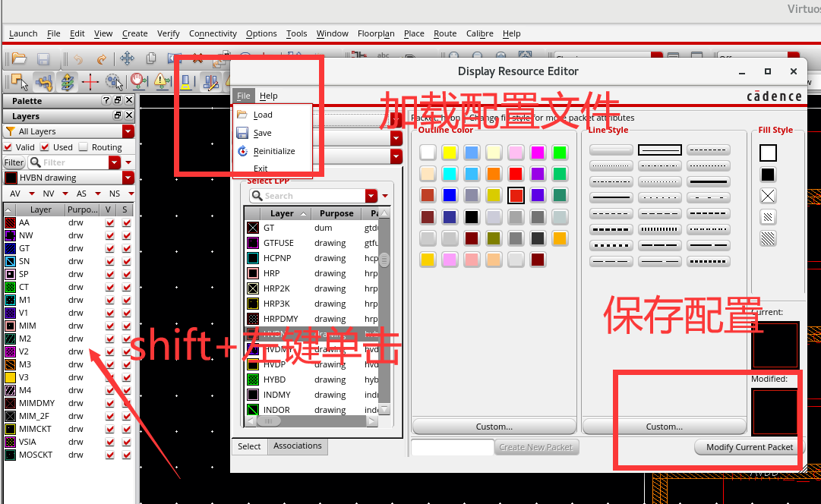Open the HVBN drawing layer dropdown
821x504 pixels.
click(x=128, y=178)
